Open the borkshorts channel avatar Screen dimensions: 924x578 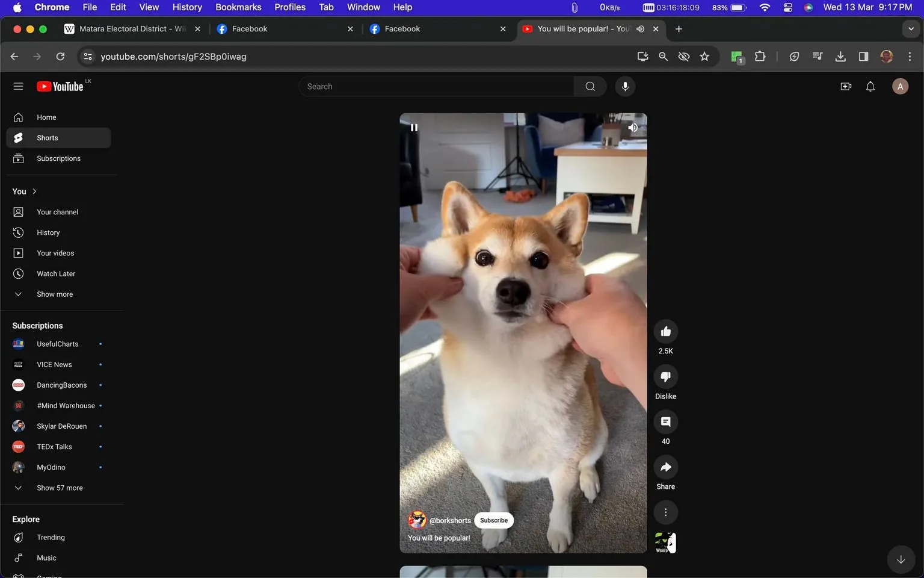417,520
